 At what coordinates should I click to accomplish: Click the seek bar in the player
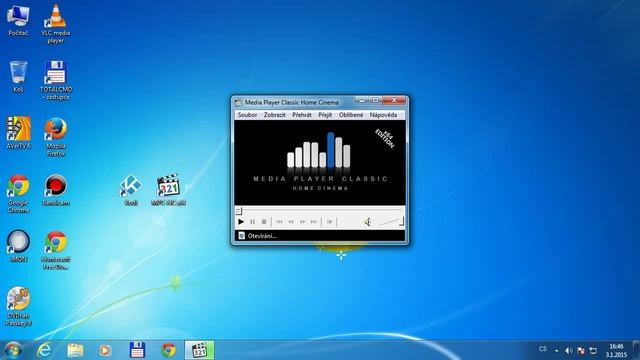[320, 211]
